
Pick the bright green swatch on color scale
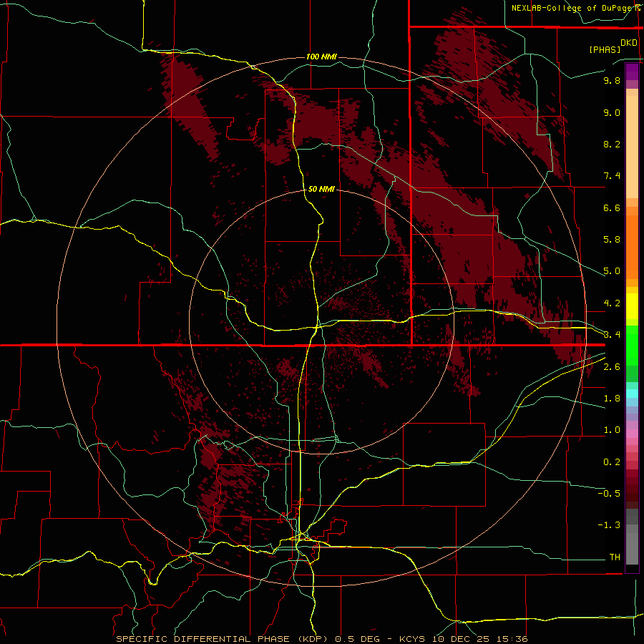pos(632,346)
